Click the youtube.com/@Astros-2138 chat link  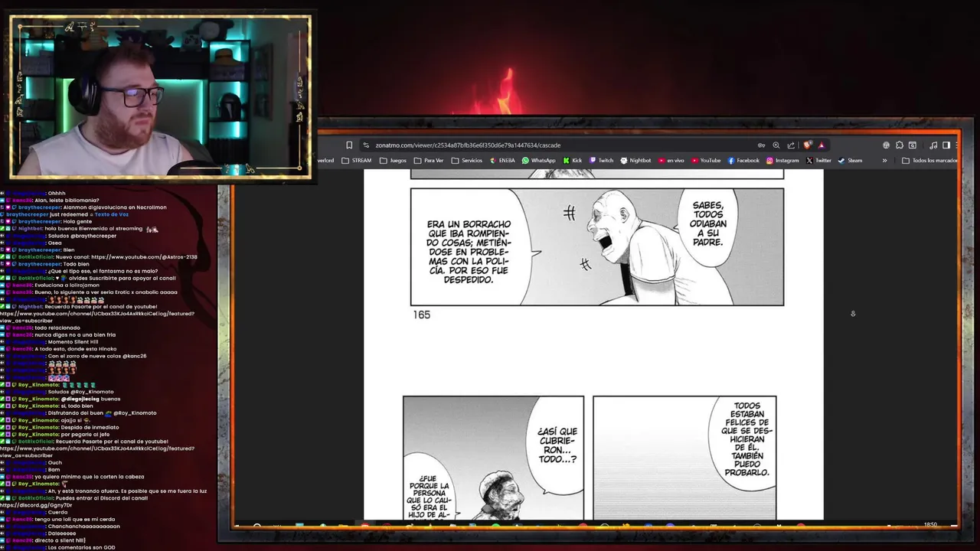tap(144, 257)
